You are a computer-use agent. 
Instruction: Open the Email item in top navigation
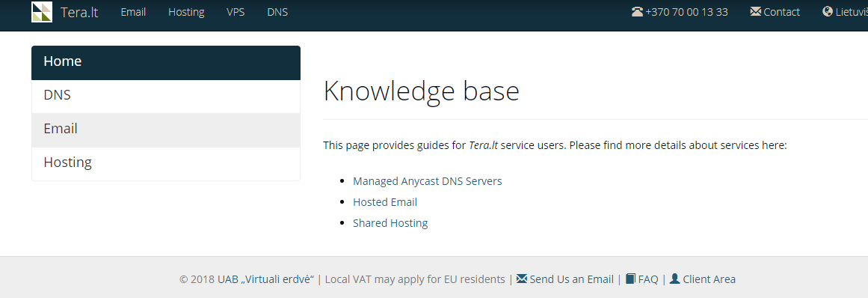(x=133, y=12)
